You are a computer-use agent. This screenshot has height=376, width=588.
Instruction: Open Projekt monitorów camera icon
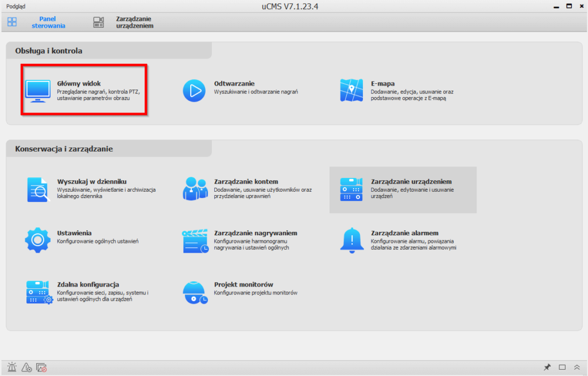click(195, 292)
